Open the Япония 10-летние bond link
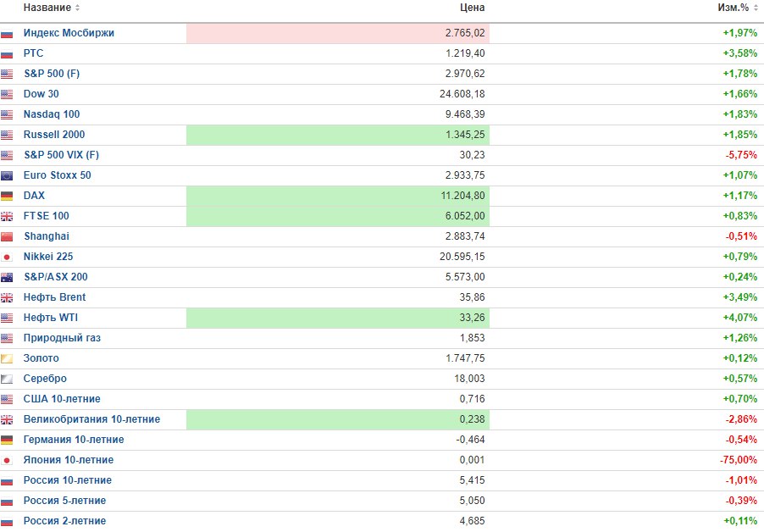Screen dimensions: 764x532 point(69,460)
